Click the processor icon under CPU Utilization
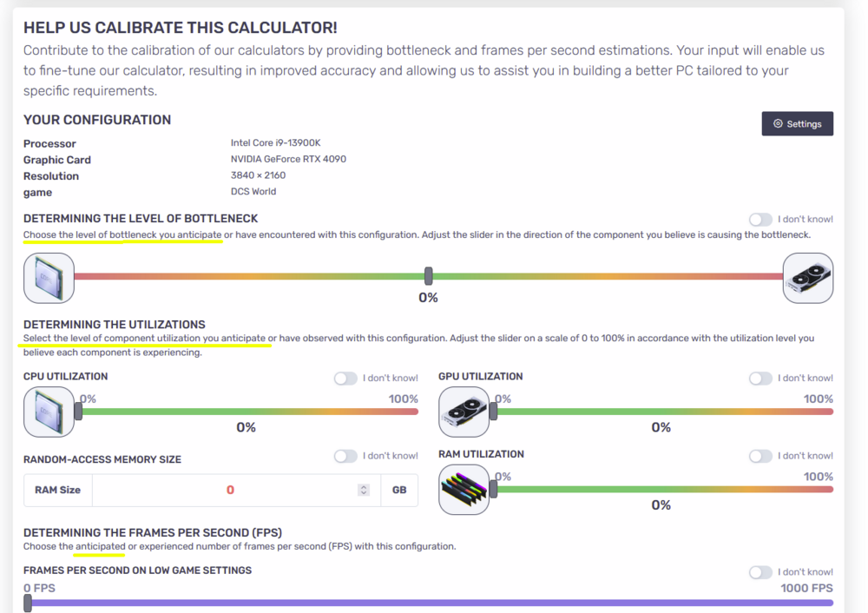The height and width of the screenshot is (613, 868). 49,412
